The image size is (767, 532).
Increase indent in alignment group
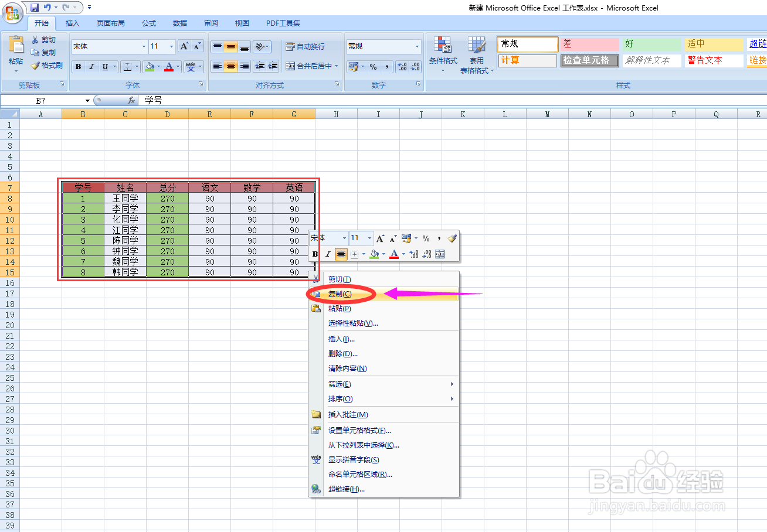(273, 66)
